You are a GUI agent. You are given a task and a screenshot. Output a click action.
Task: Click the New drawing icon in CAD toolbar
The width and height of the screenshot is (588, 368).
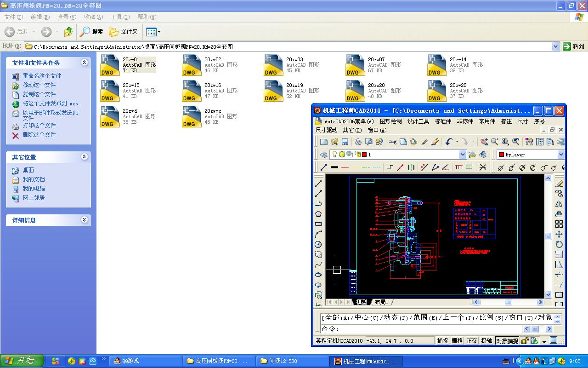click(x=324, y=142)
